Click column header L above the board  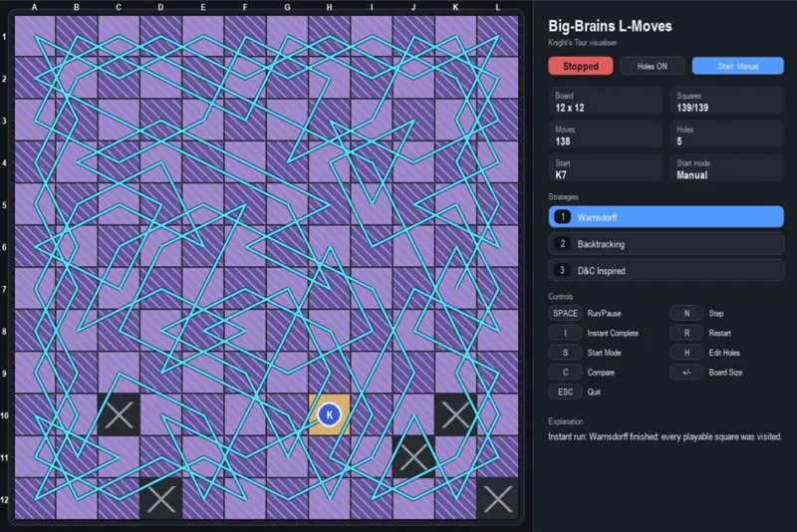(497, 7)
